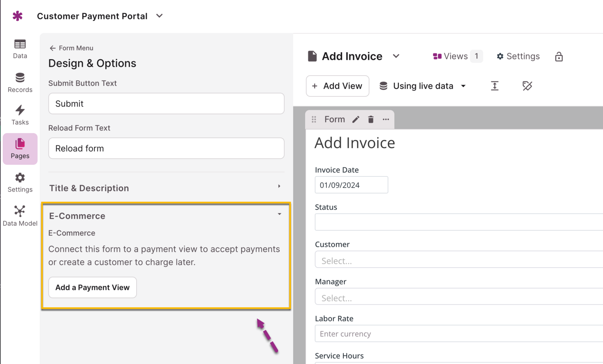Delete the Form view using trash icon
The image size is (603, 364).
[371, 119]
